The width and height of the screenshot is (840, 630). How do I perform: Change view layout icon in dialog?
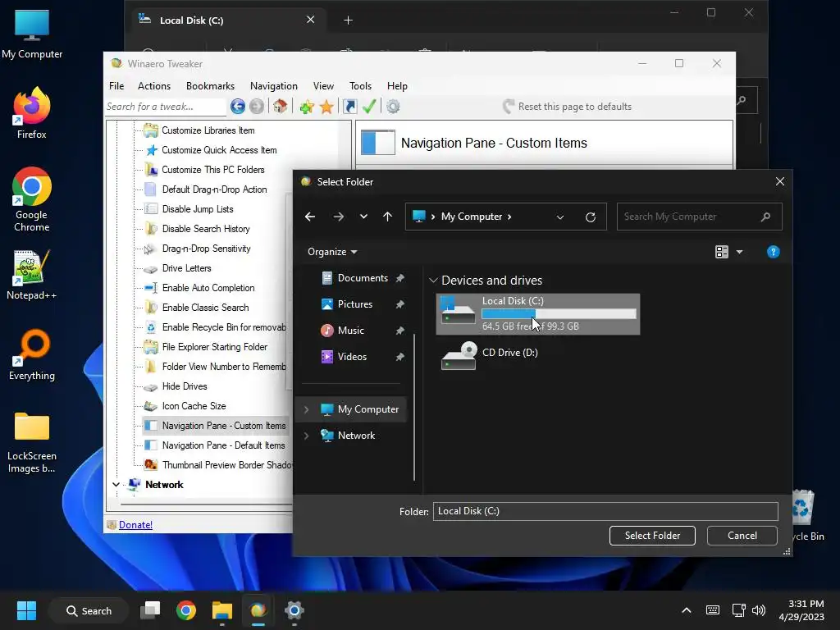coord(722,252)
